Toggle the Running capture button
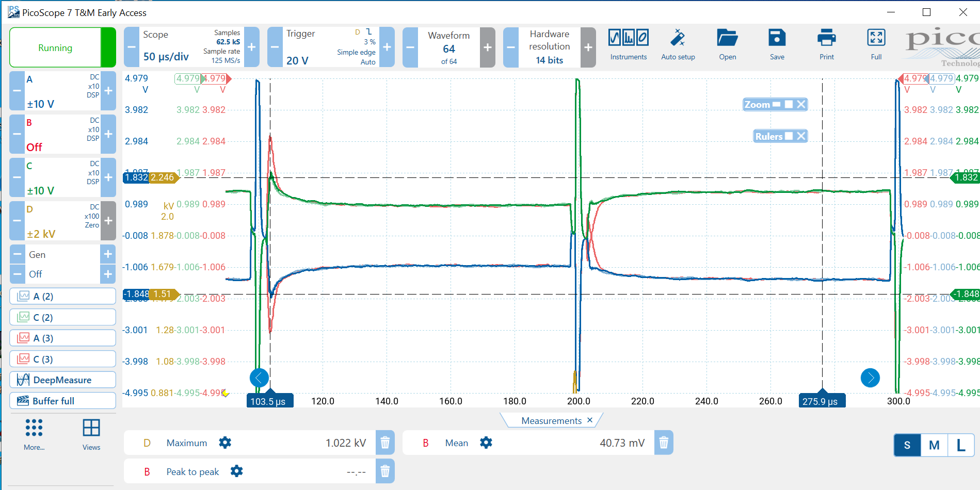980x490 pixels. coord(56,48)
